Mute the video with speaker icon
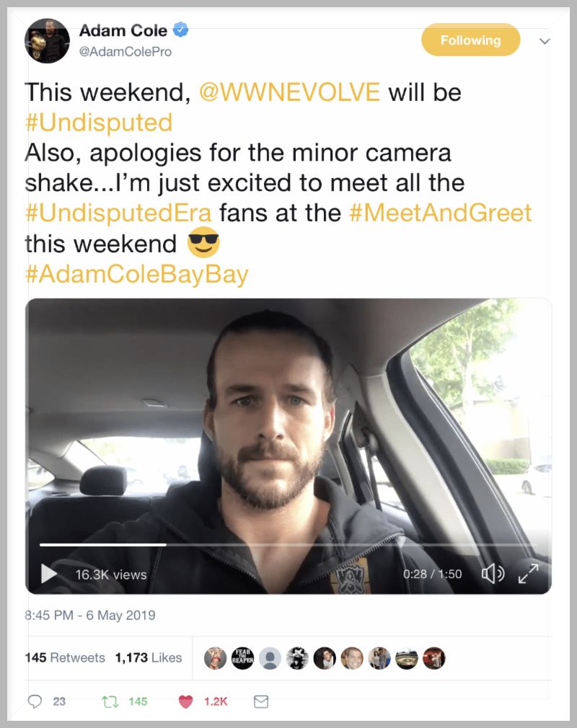The height and width of the screenshot is (728, 577). pos(493,574)
